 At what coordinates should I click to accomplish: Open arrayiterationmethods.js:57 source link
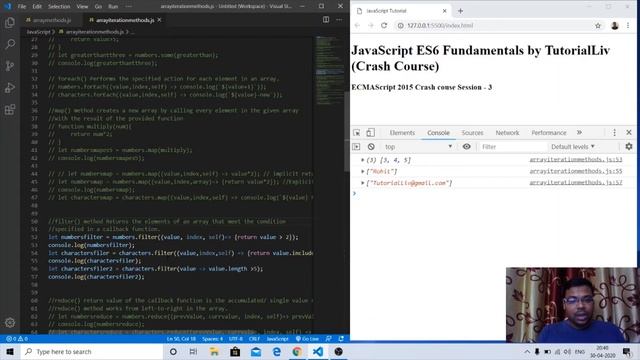[x=576, y=182]
